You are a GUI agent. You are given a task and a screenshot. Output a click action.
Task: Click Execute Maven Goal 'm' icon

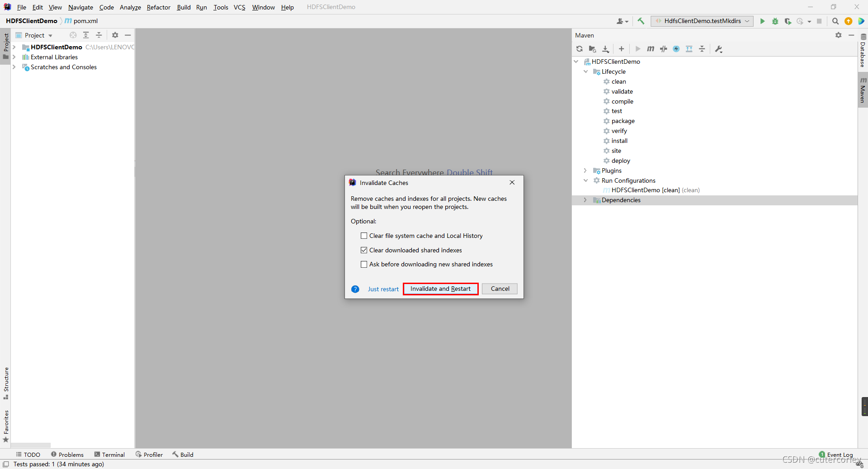(651, 49)
